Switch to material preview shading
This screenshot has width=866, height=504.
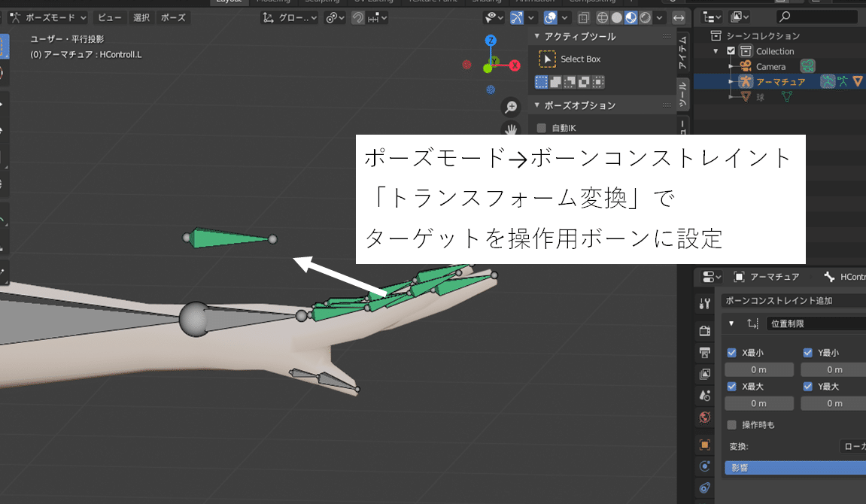pos(631,17)
